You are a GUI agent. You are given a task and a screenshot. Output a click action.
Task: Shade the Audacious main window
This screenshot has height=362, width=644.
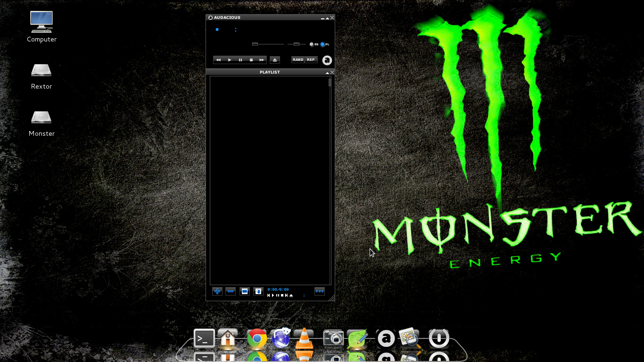[328, 18]
